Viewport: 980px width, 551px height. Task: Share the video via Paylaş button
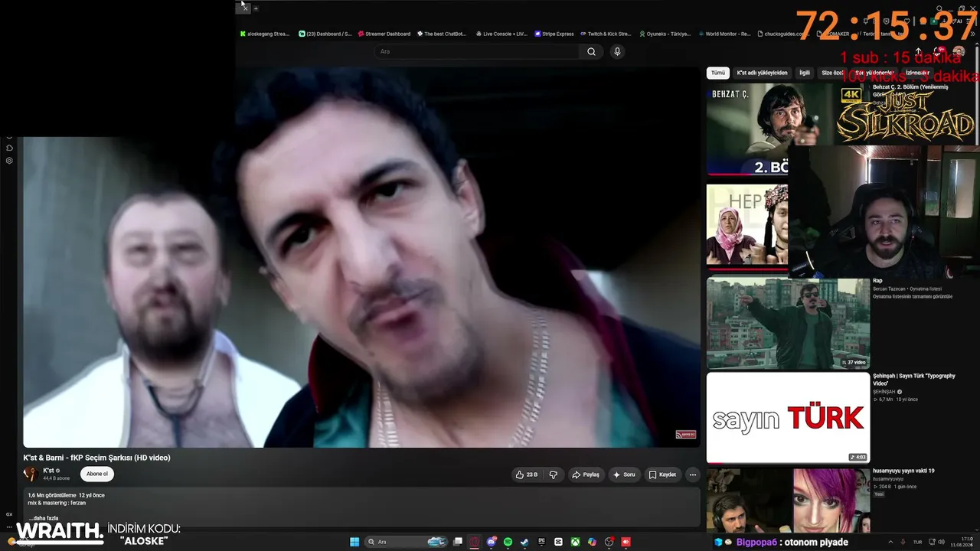[586, 474]
